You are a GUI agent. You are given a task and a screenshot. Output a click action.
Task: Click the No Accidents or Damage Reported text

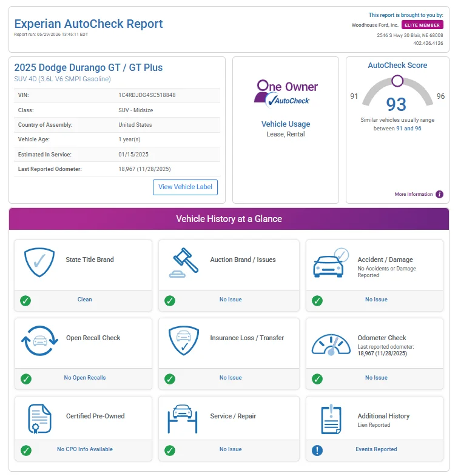pos(386,272)
